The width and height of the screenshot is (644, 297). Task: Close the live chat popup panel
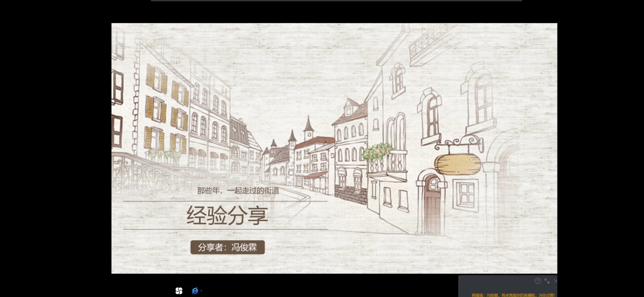pos(555,281)
